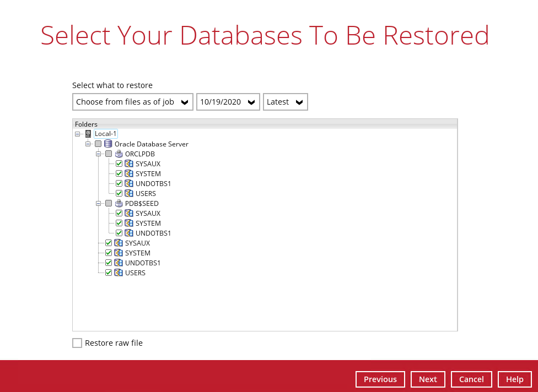Click the ORCLPDB pluggable database icon
Viewport: 538px width, 392px height.
click(x=119, y=154)
